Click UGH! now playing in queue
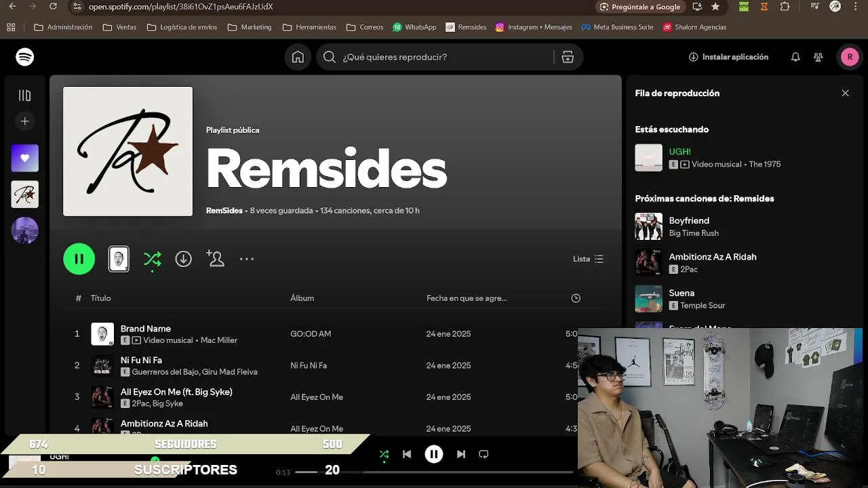This screenshot has width=868, height=488. pos(680,152)
